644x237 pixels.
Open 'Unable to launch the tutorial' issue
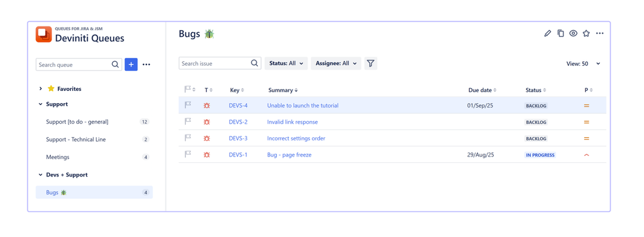click(x=303, y=106)
